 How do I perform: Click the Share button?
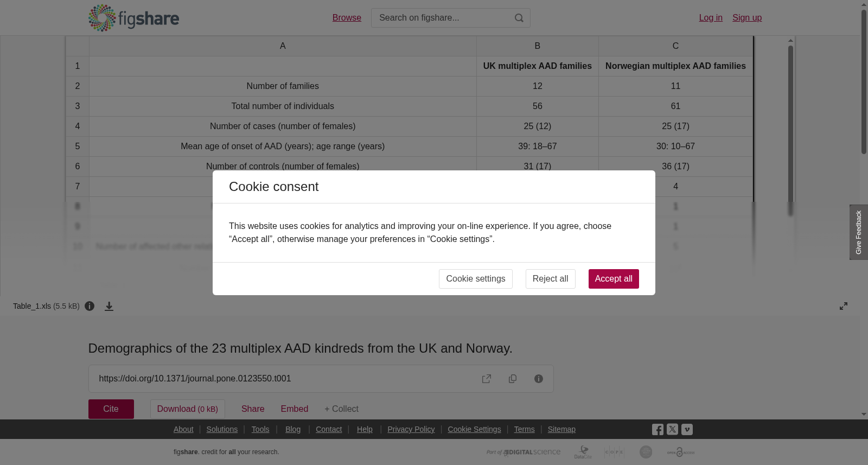coord(253,409)
